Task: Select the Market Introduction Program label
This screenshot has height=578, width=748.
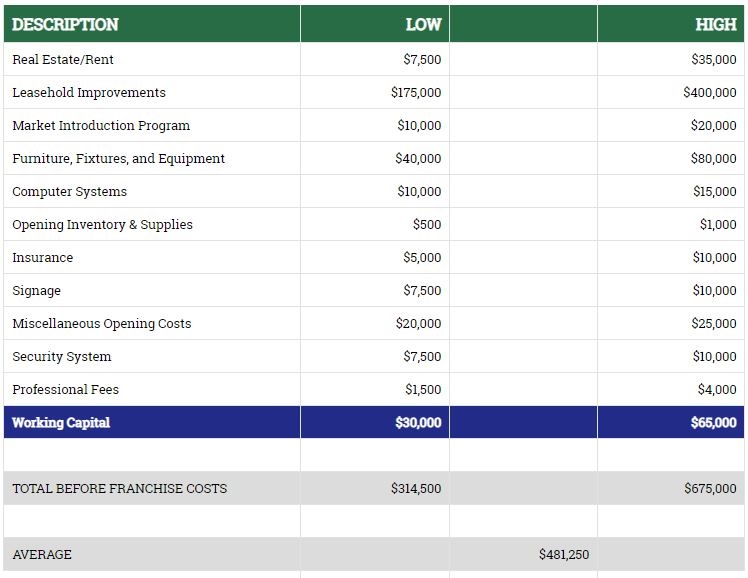Action: 101,126
